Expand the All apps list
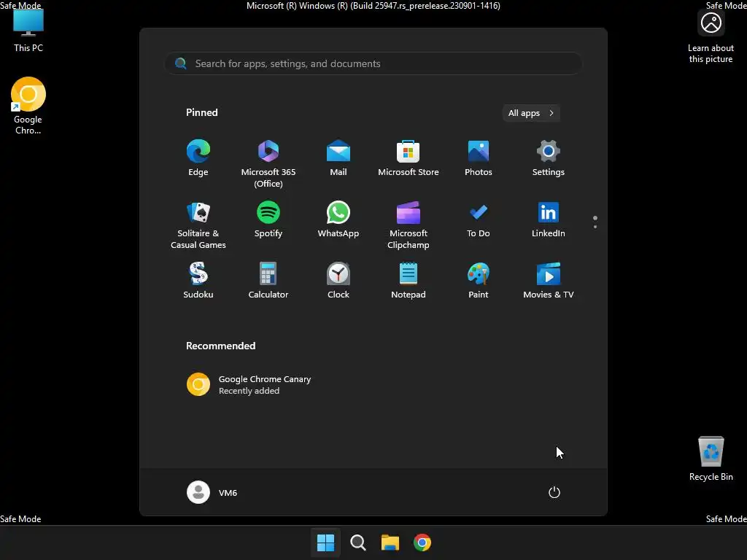747x560 pixels. coord(531,113)
